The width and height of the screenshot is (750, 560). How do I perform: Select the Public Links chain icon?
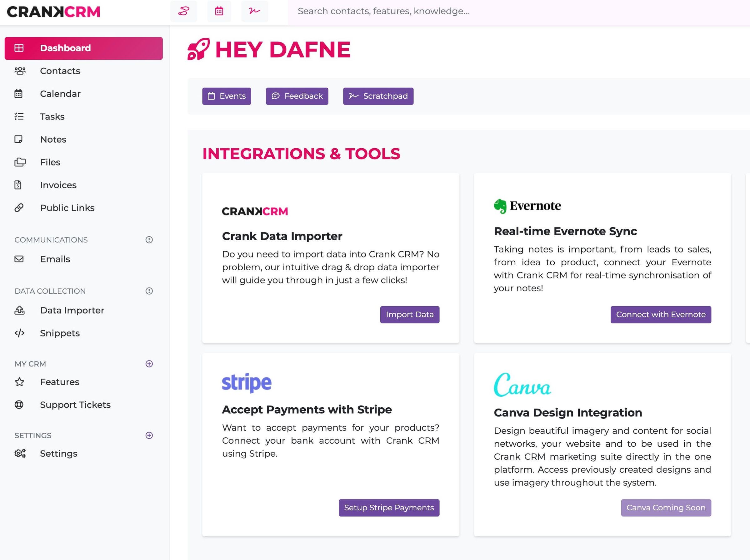pyautogui.click(x=19, y=208)
